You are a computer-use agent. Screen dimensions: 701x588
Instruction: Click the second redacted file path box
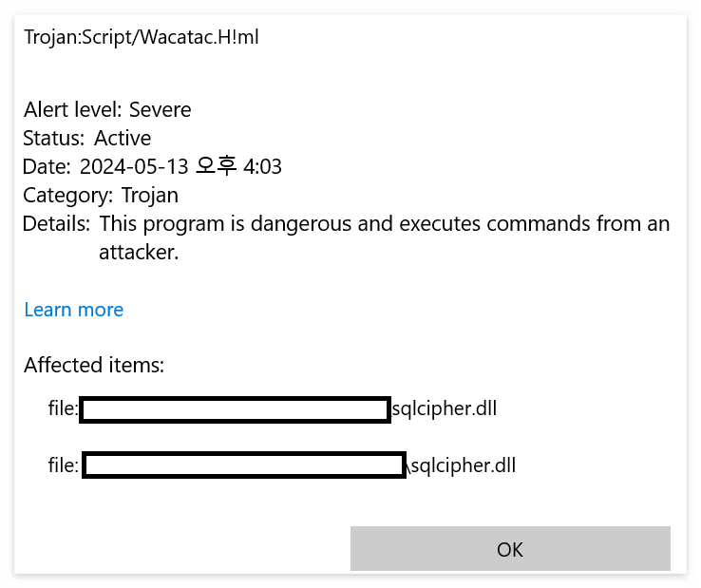(244, 465)
